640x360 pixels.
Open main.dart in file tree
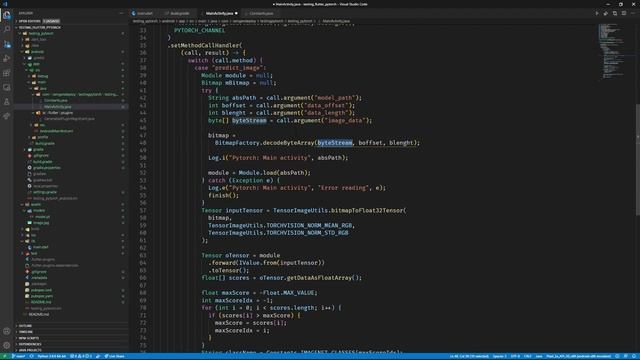40,247
